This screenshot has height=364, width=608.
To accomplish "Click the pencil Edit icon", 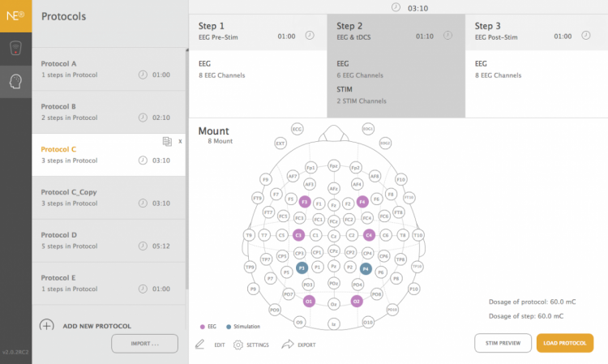I will 200,345.
